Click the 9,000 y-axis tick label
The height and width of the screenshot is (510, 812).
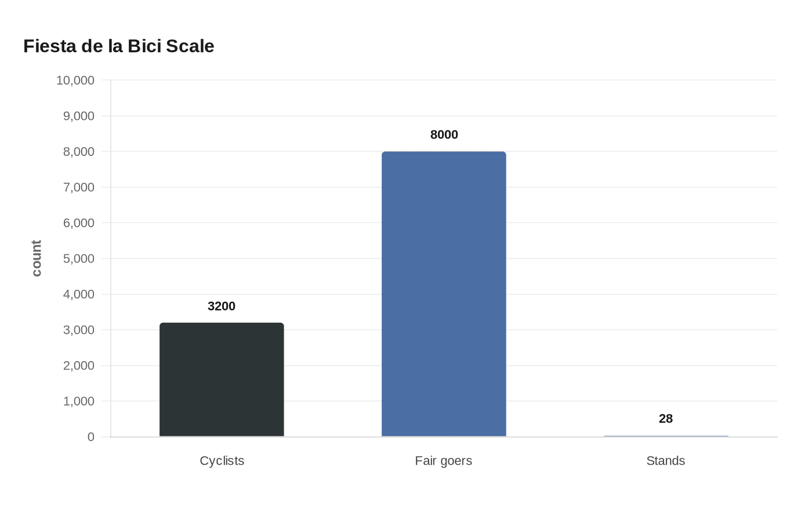[79, 116]
